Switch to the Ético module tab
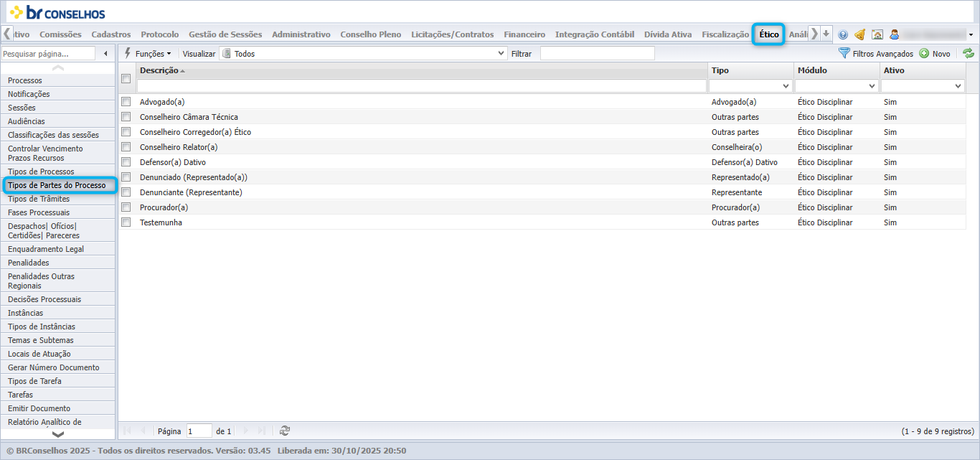Image resolution: width=980 pixels, height=460 pixels. point(769,34)
